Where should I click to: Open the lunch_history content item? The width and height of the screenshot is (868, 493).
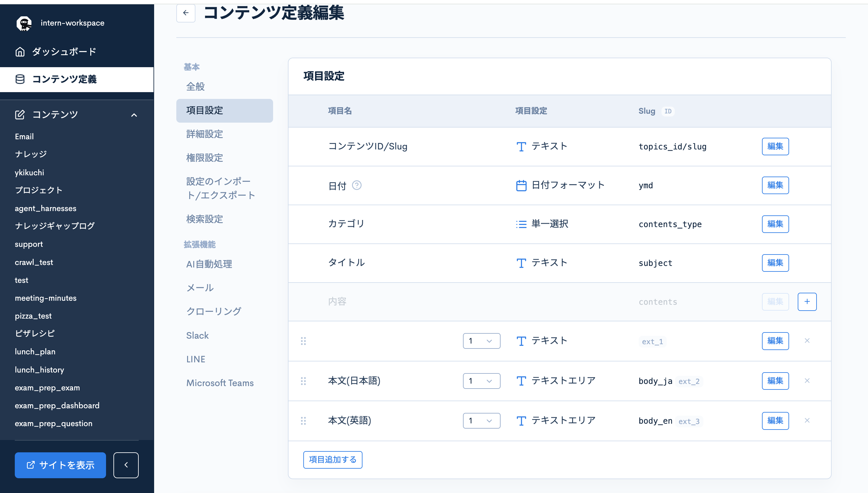point(40,370)
